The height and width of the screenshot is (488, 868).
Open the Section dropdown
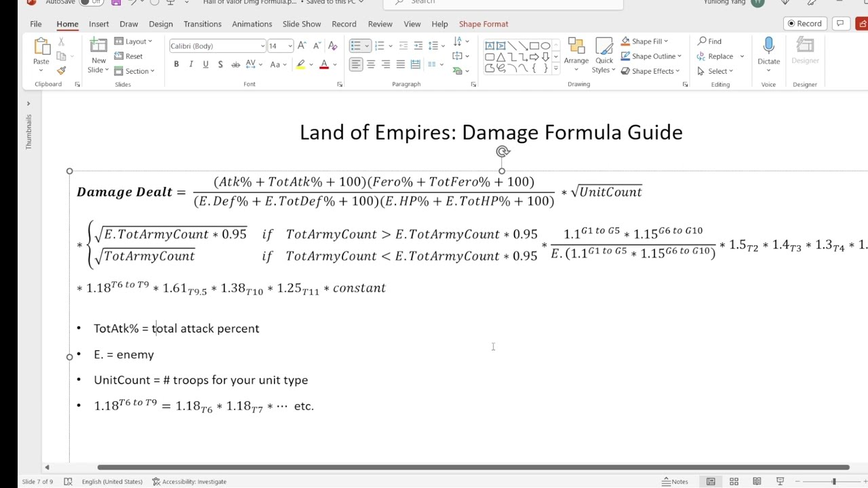[x=134, y=71]
